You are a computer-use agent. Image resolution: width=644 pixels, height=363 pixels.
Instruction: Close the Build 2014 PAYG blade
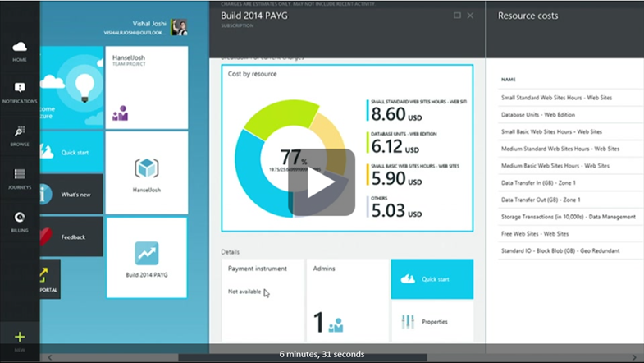(x=470, y=16)
